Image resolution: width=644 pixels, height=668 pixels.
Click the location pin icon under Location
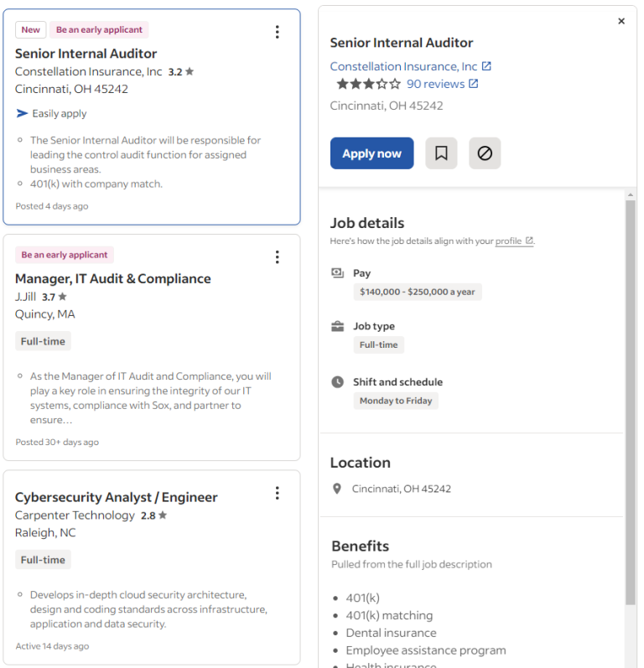pos(337,489)
